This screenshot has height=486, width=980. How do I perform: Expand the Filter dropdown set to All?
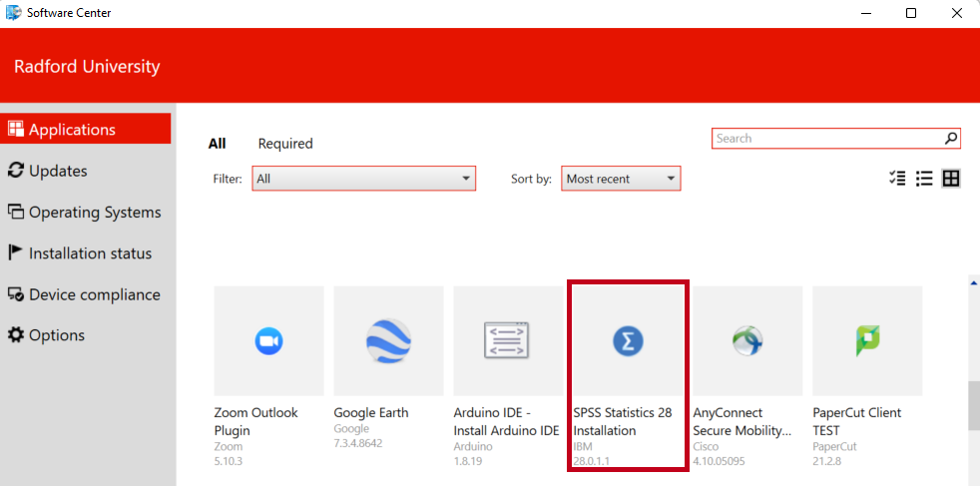point(363,179)
